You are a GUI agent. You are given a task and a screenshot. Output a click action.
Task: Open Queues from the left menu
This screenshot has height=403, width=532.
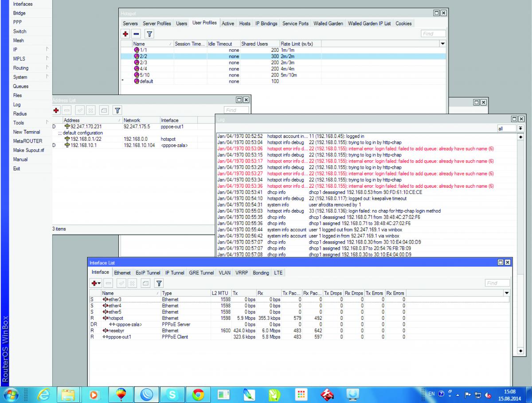(x=20, y=86)
